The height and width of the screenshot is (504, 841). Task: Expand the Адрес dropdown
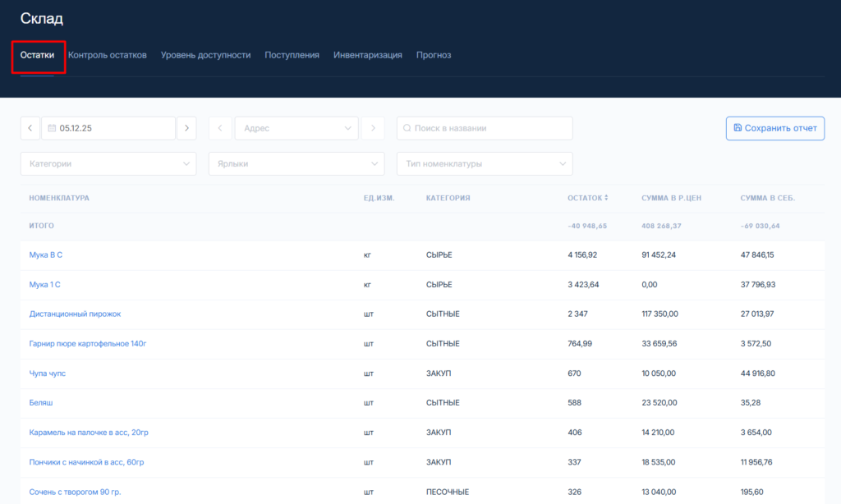296,128
